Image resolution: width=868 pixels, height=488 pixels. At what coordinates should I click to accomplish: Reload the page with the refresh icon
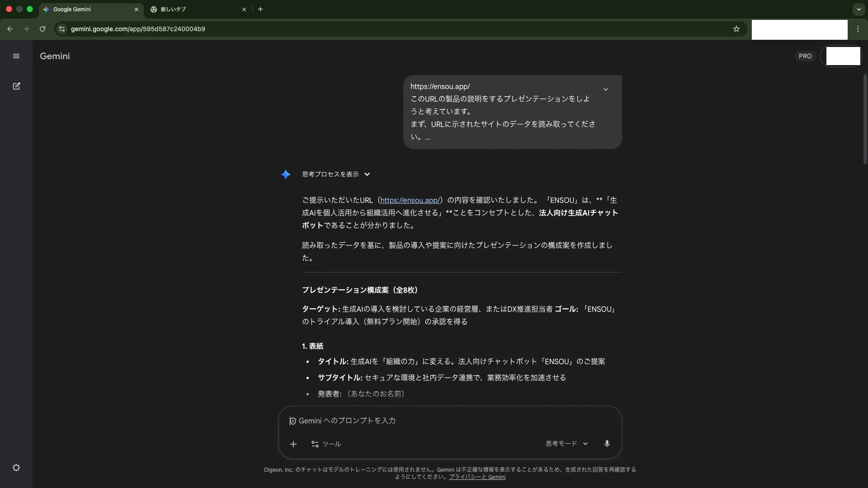click(42, 28)
